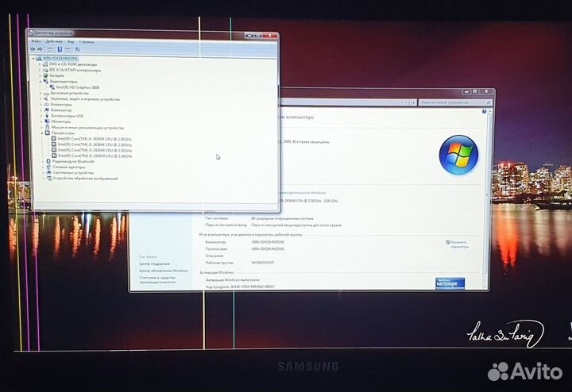Open the Центр обновления Windows link
572x392 pixels.
tap(164, 271)
